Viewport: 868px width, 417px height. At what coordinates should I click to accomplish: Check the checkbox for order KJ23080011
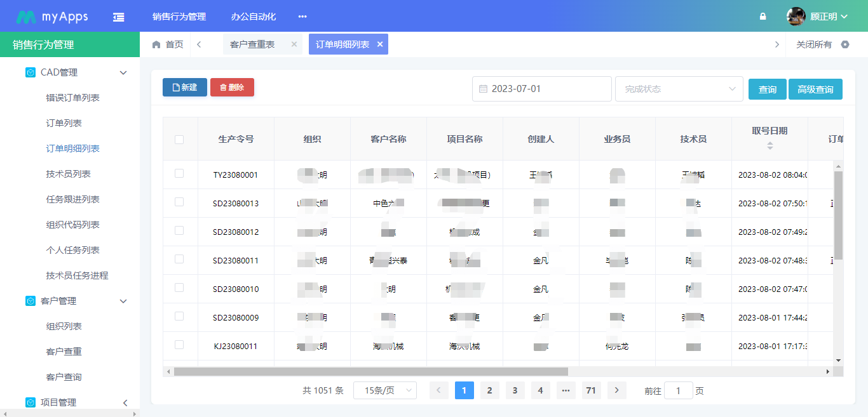[x=180, y=346]
